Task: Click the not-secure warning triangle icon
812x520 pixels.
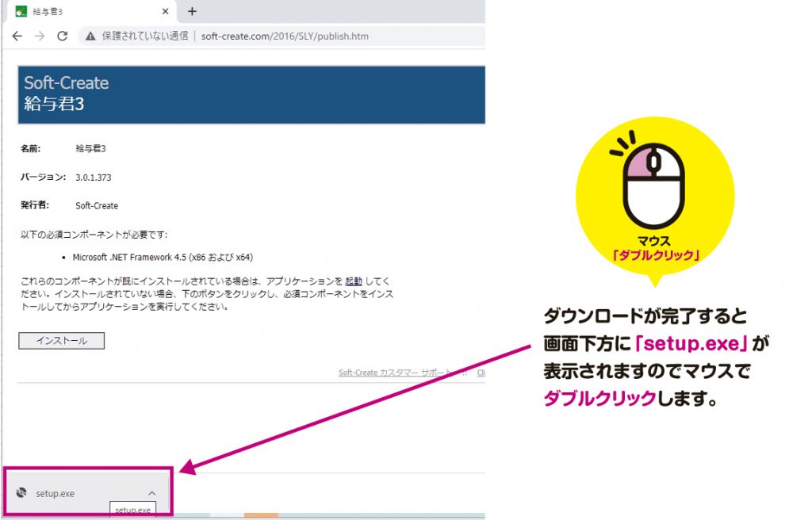Action: point(90,36)
